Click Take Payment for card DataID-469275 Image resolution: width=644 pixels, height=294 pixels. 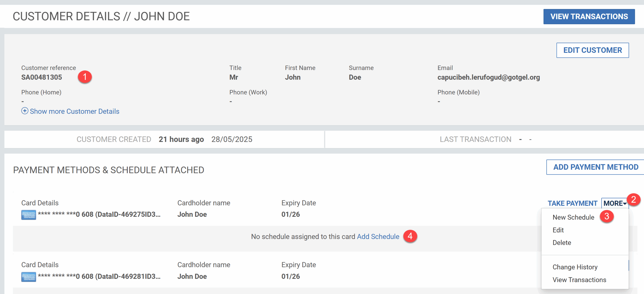point(572,203)
